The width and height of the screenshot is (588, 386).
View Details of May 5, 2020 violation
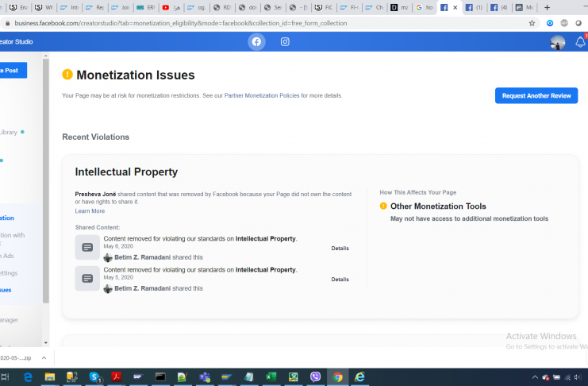click(x=340, y=280)
